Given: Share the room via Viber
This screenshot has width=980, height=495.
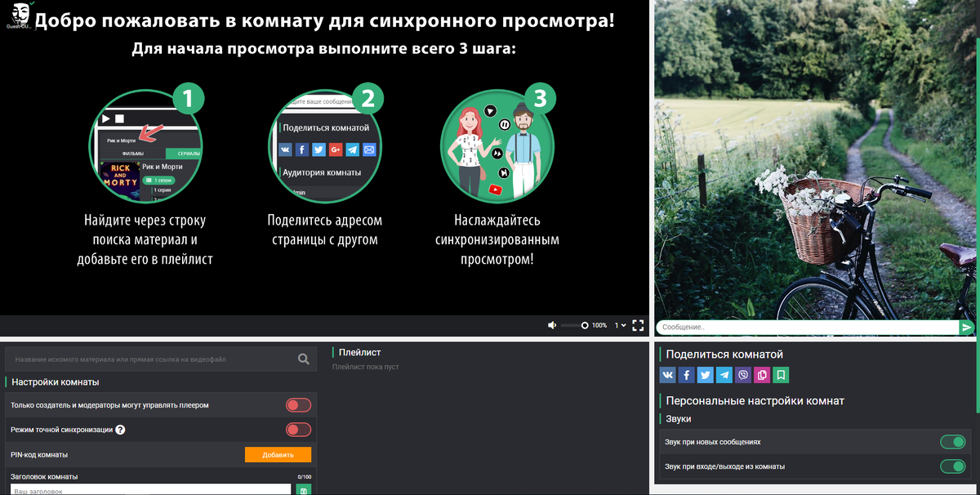Looking at the screenshot, I should [x=743, y=374].
